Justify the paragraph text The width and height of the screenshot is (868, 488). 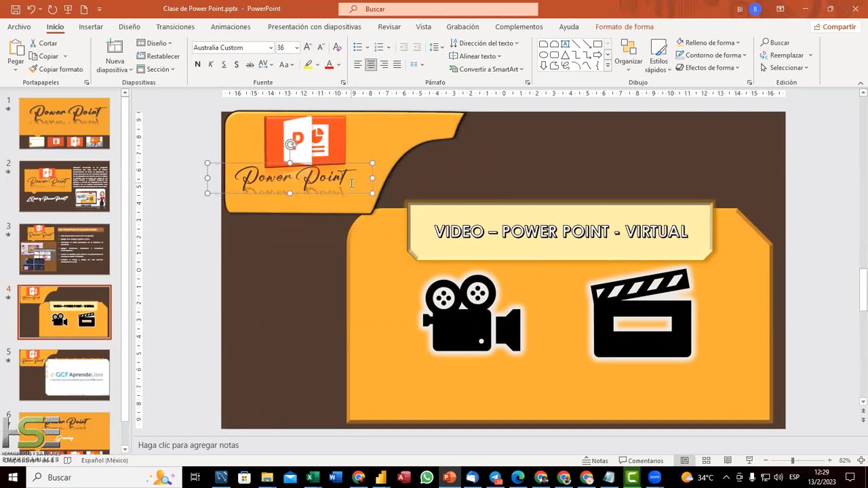click(x=397, y=64)
